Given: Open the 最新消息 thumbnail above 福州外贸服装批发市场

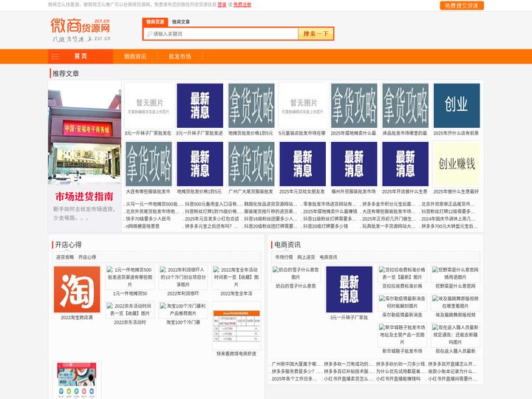Looking at the screenshot, I should pyautogui.click(x=354, y=164).
